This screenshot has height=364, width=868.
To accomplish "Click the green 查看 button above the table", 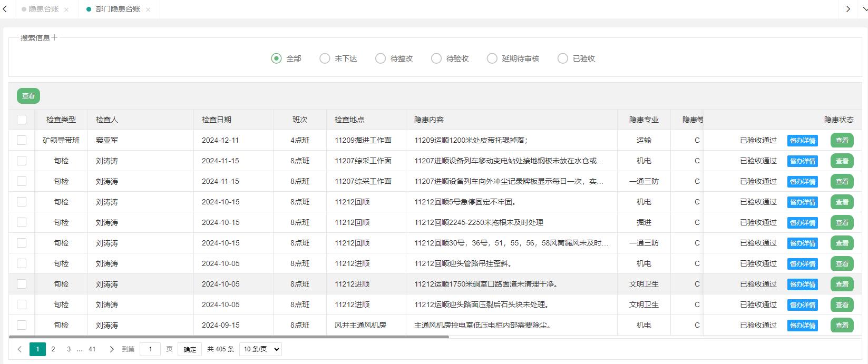I will coord(28,96).
